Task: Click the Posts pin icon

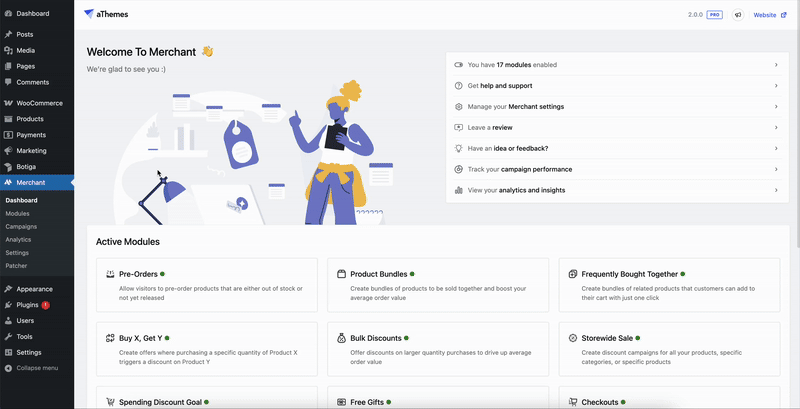Action: coord(8,35)
